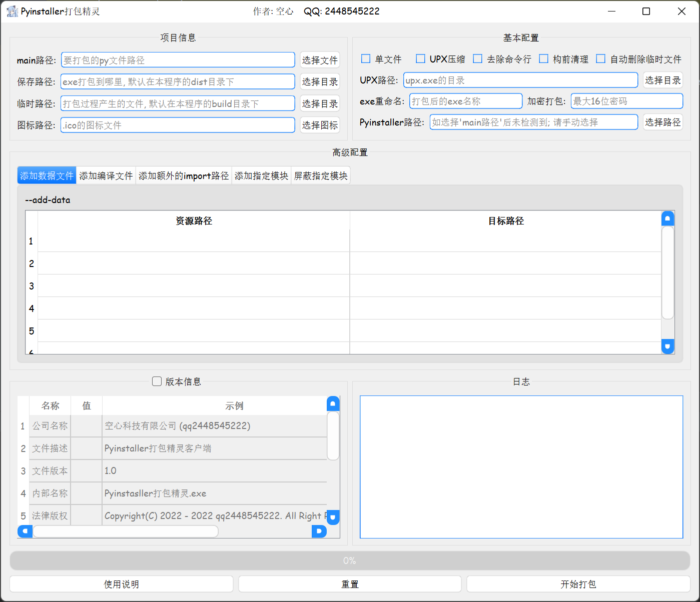Image resolution: width=700 pixels, height=602 pixels.
Task: Click the 文件版本 row name cell
Action: tap(50, 471)
